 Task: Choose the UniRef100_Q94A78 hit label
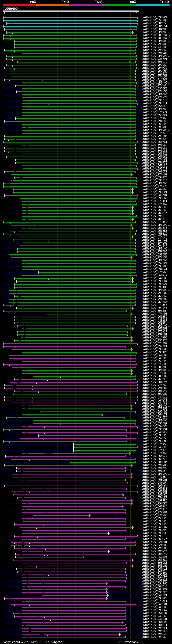(154, 178)
